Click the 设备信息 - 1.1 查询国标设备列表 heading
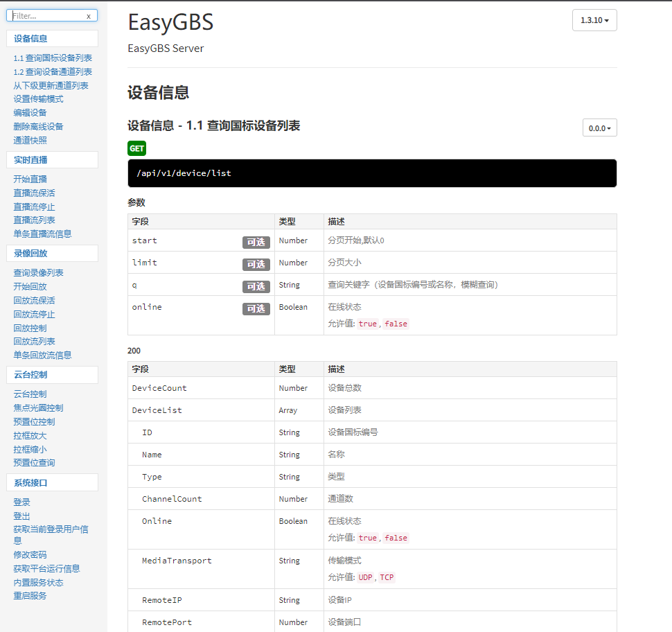The height and width of the screenshot is (632, 672). point(214,125)
